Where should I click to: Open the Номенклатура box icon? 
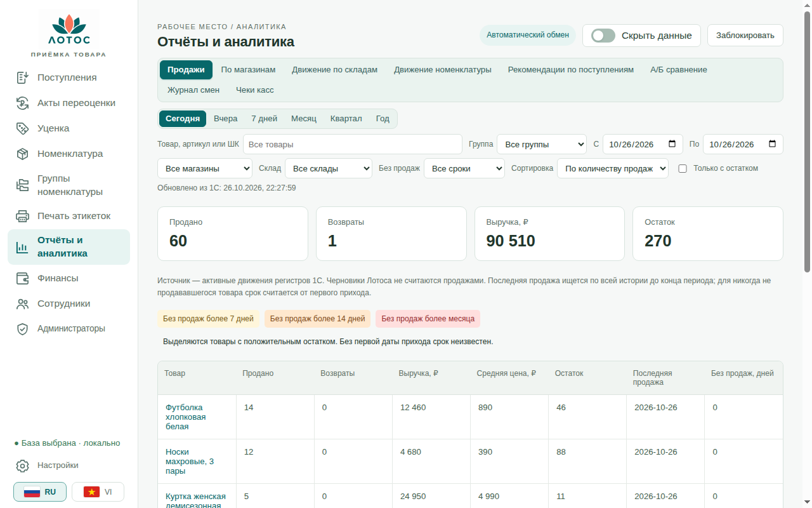point(23,154)
